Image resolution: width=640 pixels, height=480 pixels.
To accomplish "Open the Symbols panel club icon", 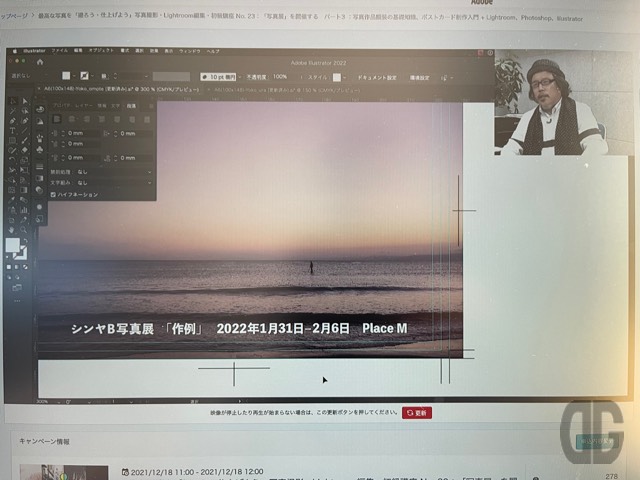I will [x=40, y=149].
